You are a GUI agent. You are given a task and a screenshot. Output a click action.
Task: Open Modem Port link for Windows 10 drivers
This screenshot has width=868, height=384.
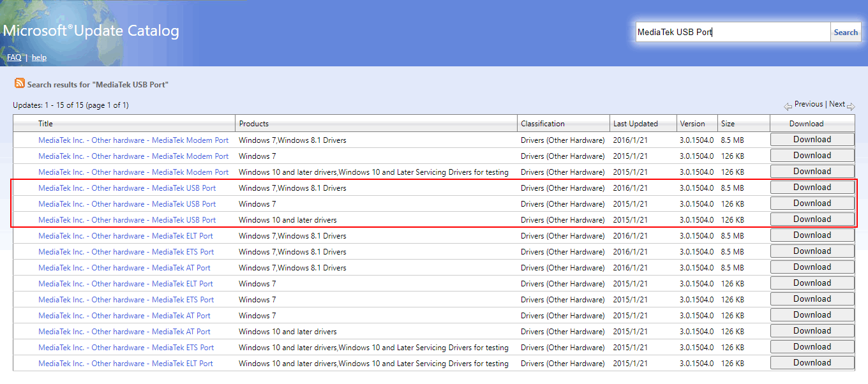pyautogui.click(x=133, y=172)
